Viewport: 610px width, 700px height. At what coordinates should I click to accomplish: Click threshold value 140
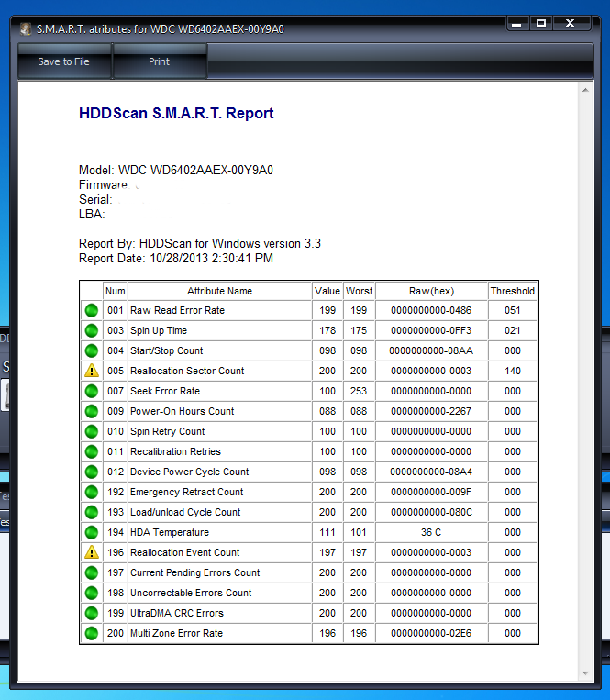pos(513,371)
